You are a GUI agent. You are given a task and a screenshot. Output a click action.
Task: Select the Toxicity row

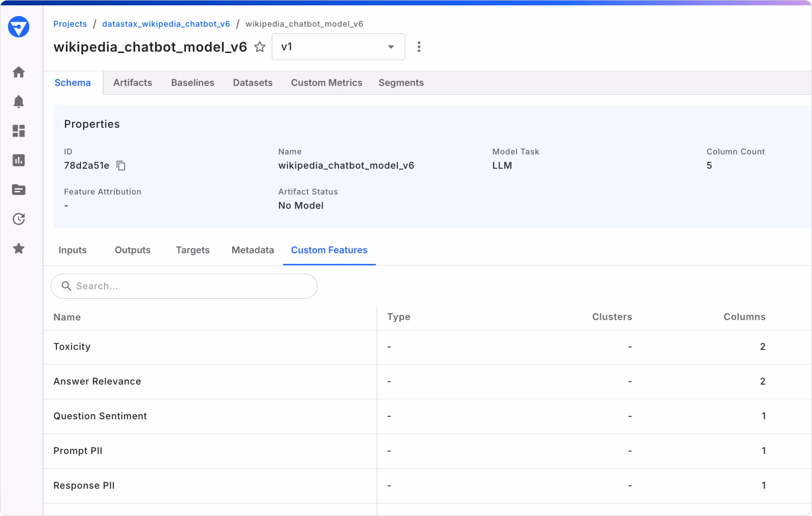click(x=427, y=347)
